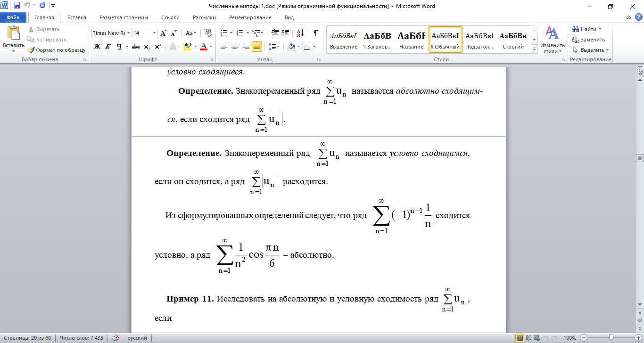
Task: Expand bulleted list dropdown arrow
Action: (231, 33)
